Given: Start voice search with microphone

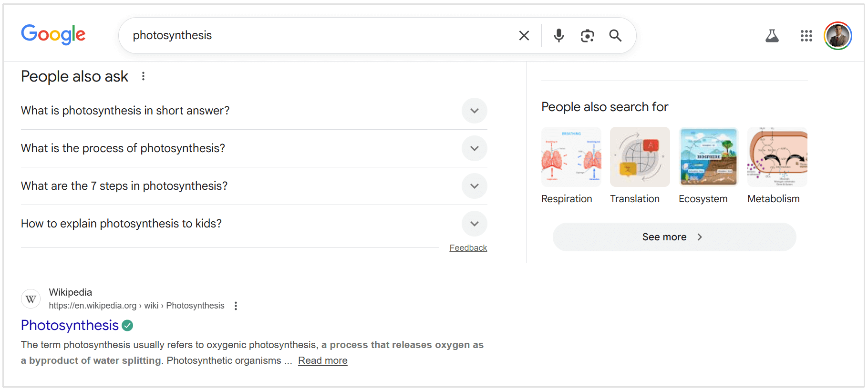Looking at the screenshot, I should coord(558,36).
